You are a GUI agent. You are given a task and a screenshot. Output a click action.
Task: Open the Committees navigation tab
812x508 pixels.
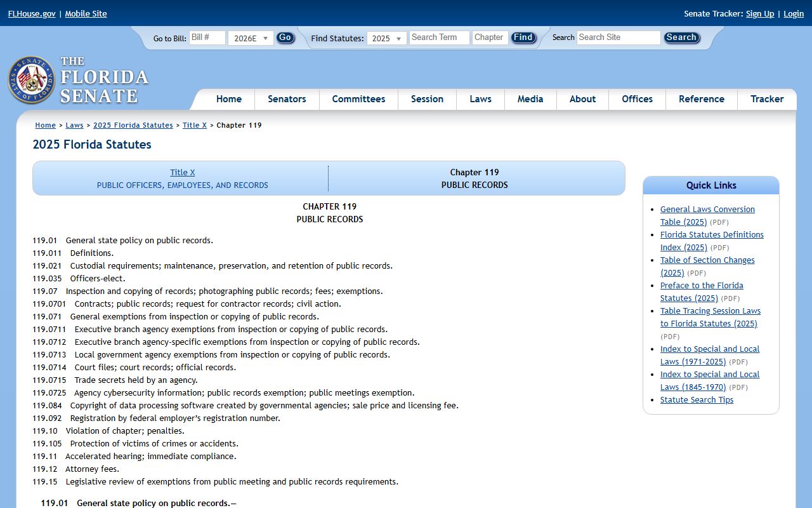pos(358,99)
